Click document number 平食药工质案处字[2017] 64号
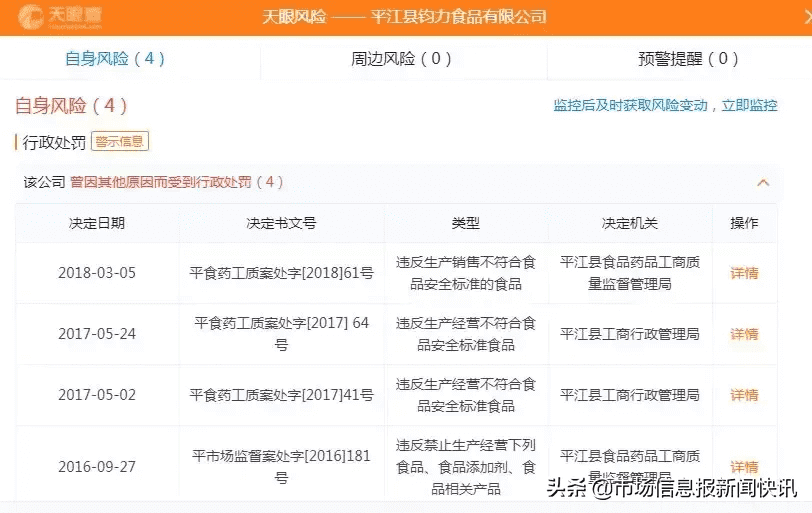This screenshot has width=812, height=513. 281,334
